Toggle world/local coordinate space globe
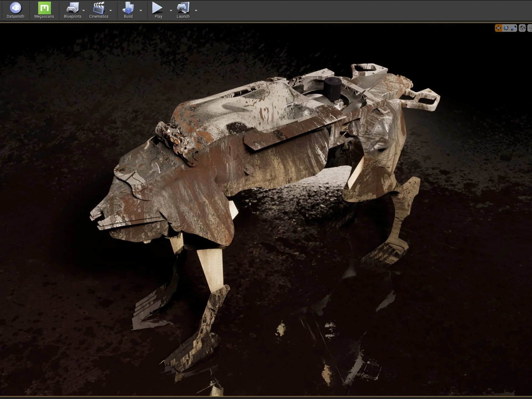 pos(522,28)
